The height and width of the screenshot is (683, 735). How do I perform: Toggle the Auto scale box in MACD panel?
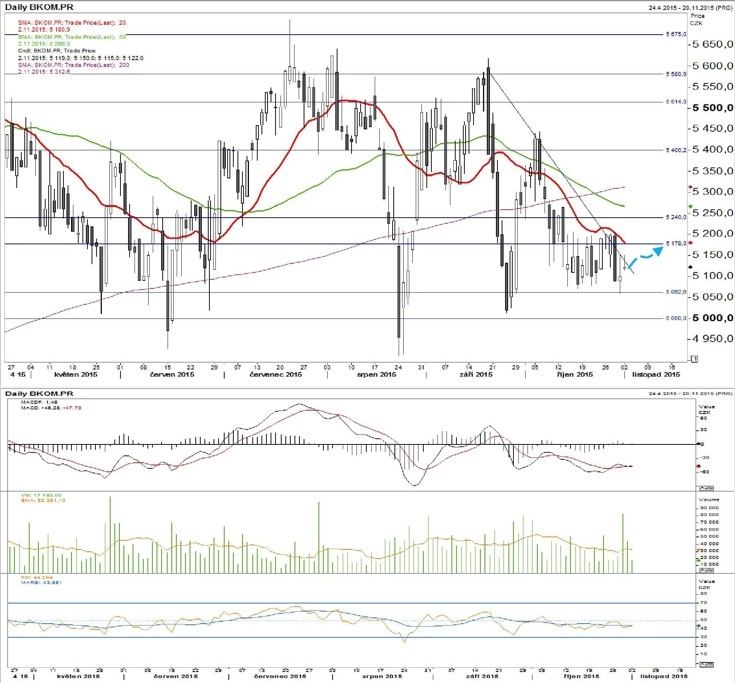(706, 488)
